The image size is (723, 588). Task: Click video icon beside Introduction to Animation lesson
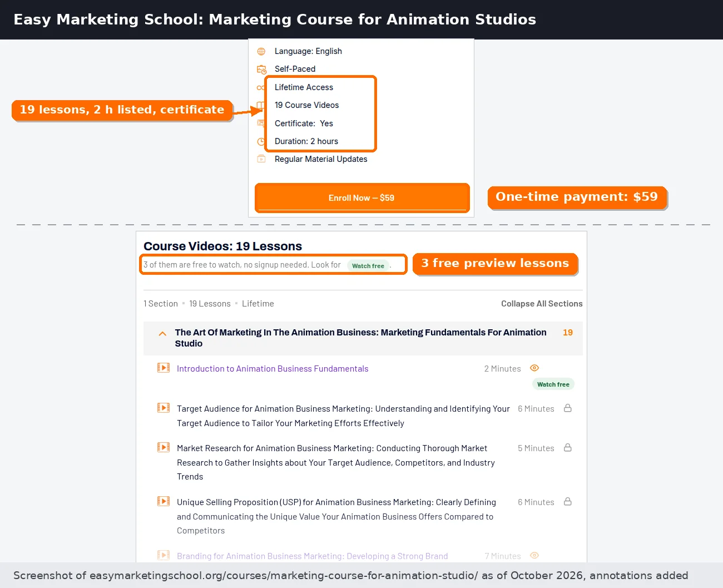[164, 368]
